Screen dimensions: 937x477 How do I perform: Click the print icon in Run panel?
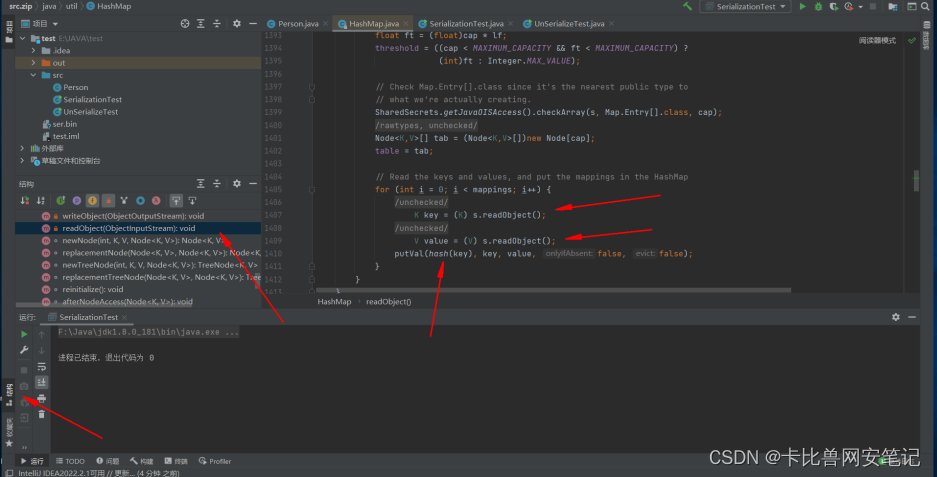(x=41, y=398)
